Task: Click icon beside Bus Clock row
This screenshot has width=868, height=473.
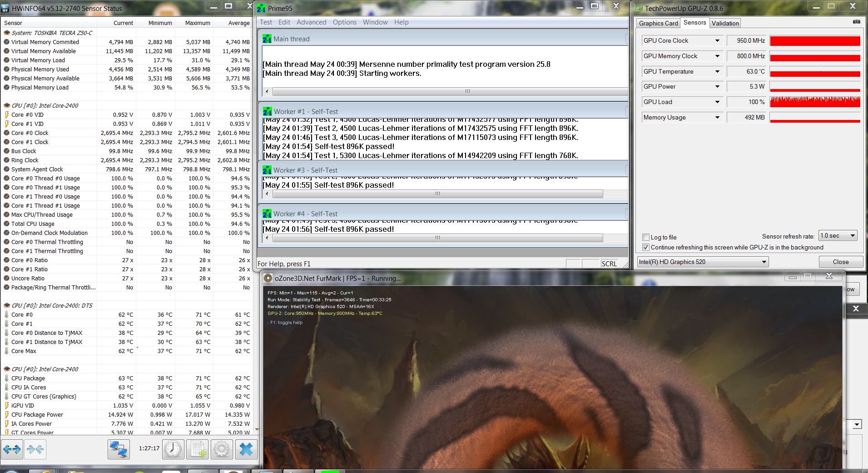Action: (x=7, y=151)
